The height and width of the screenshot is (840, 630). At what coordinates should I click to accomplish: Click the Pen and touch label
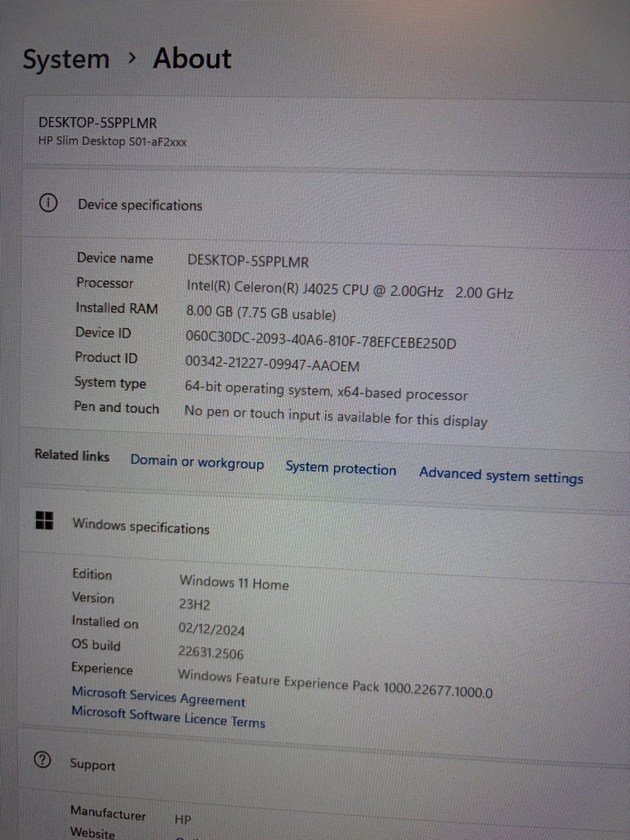tap(117, 408)
